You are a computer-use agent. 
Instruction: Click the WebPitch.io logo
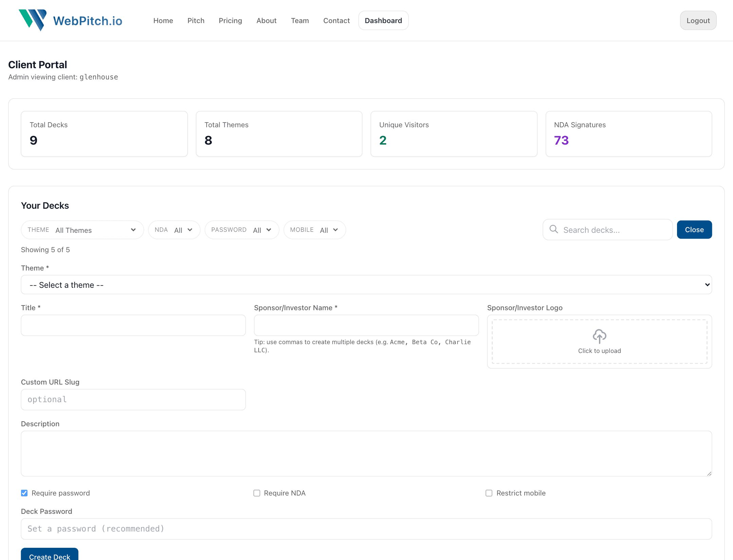click(x=70, y=20)
